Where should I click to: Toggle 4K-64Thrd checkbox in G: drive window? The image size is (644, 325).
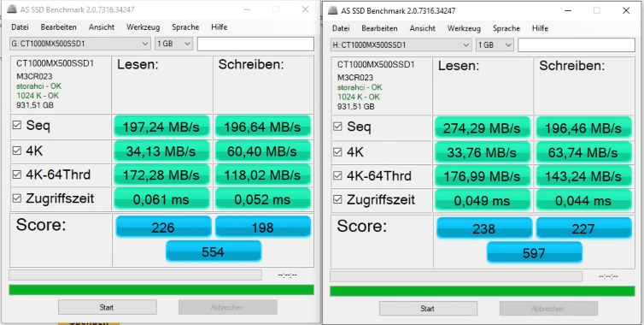click(x=17, y=174)
